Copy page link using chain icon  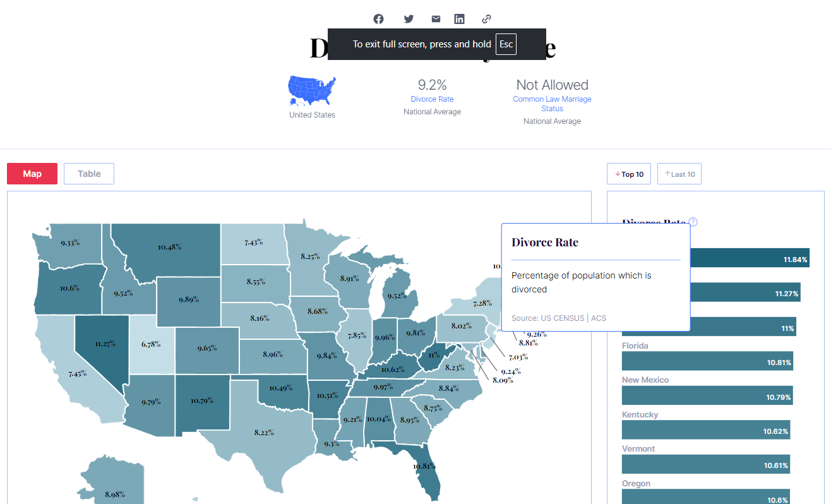(x=486, y=19)
